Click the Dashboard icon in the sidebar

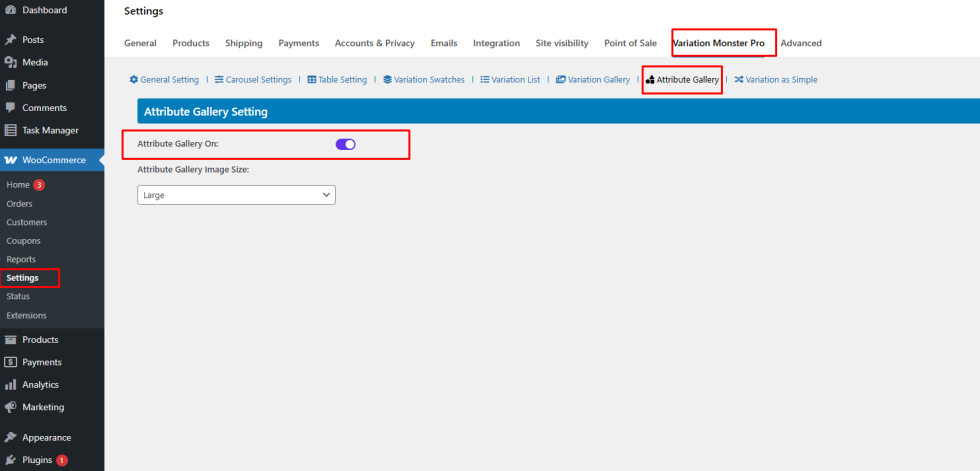click(x=10, y=10)
